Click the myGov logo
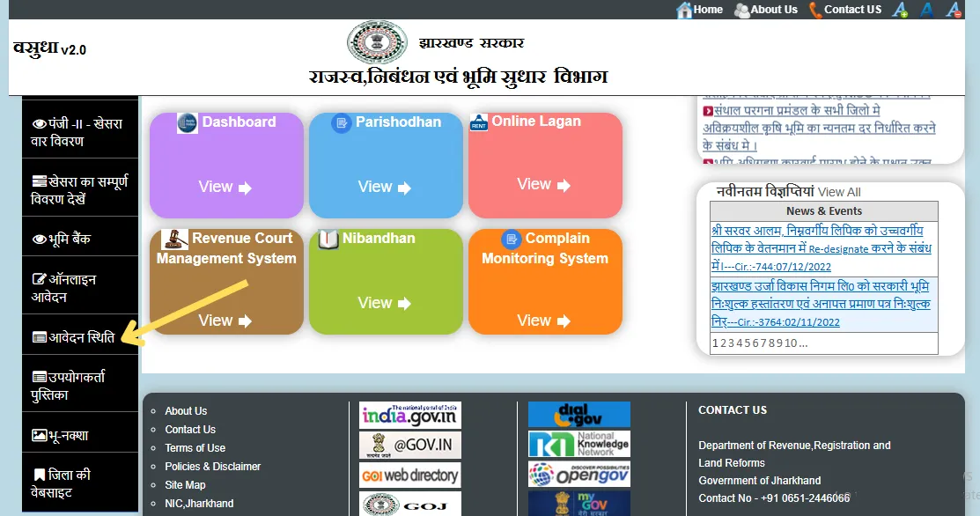This screenshot has height=516, width=980. tap(578, 504)
